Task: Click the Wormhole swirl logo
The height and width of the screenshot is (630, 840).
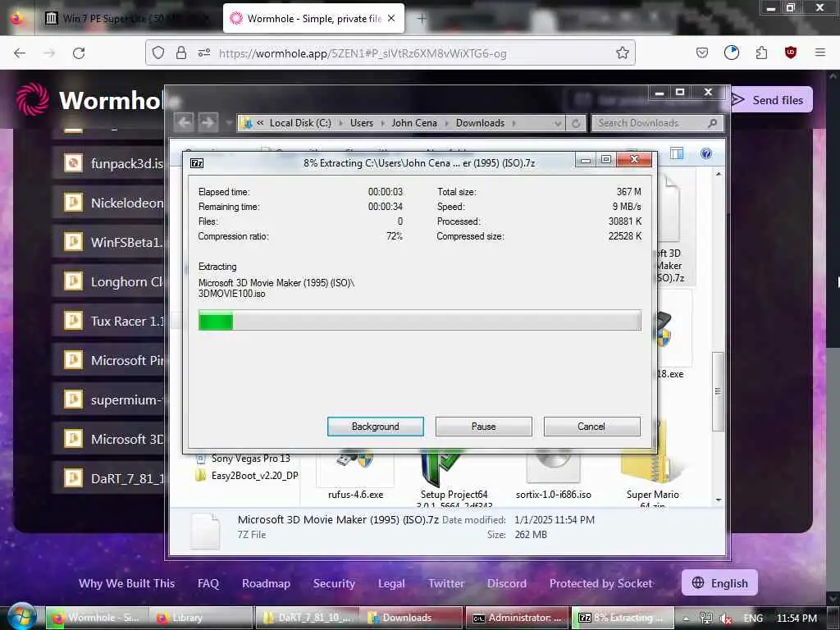Action: pos(33,99)
